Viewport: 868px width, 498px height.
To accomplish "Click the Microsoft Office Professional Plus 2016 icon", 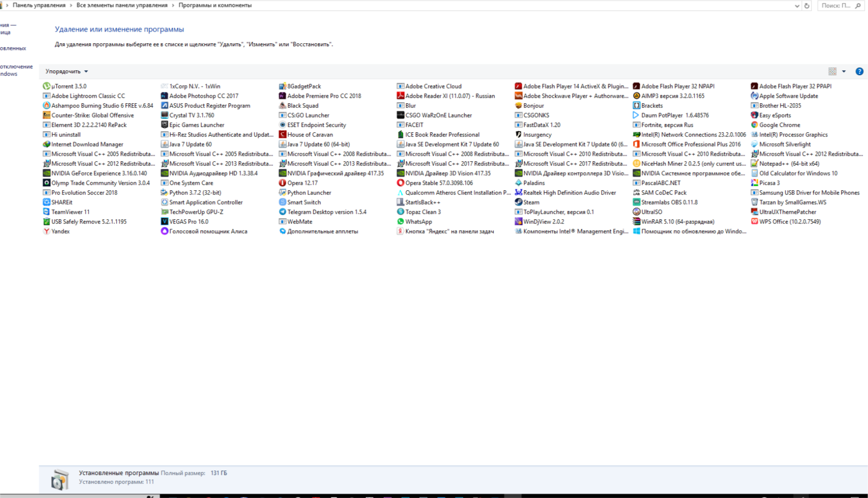I will (x=636, y=144).
